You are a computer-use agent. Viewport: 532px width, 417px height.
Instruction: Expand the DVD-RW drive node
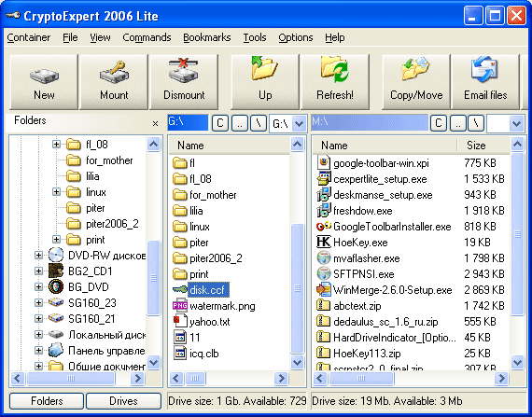(38, 256)
